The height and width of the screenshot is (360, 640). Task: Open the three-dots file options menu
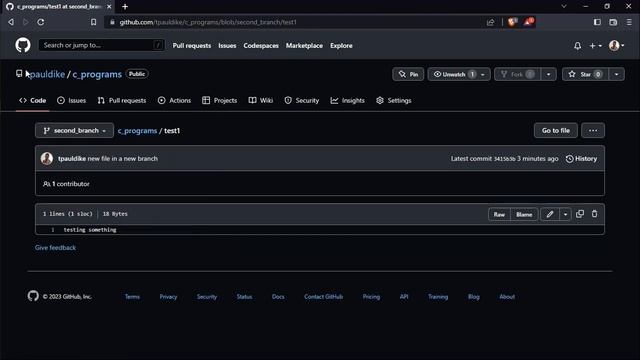593,130
